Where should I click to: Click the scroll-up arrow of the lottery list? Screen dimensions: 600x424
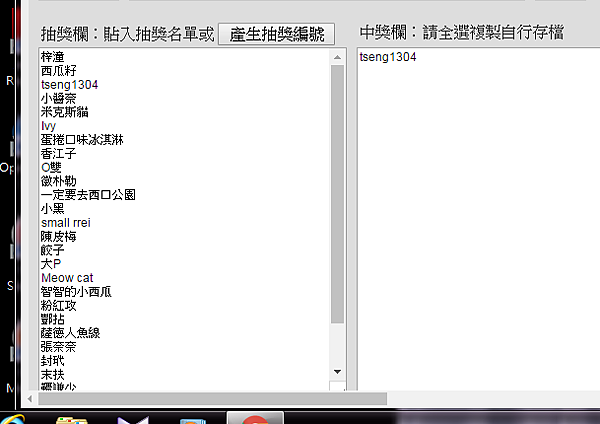[x=337, y=57]
